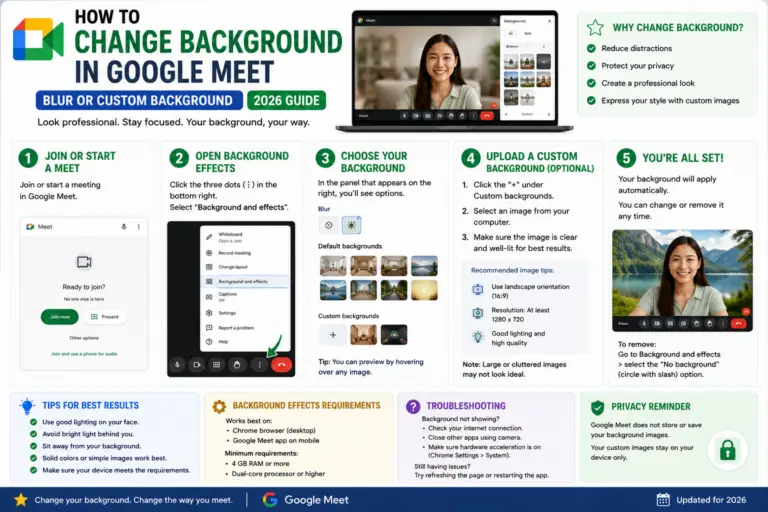Click the three-dots button in the step 2 call toolbar

pyautogui.click(x=259, y=365)
